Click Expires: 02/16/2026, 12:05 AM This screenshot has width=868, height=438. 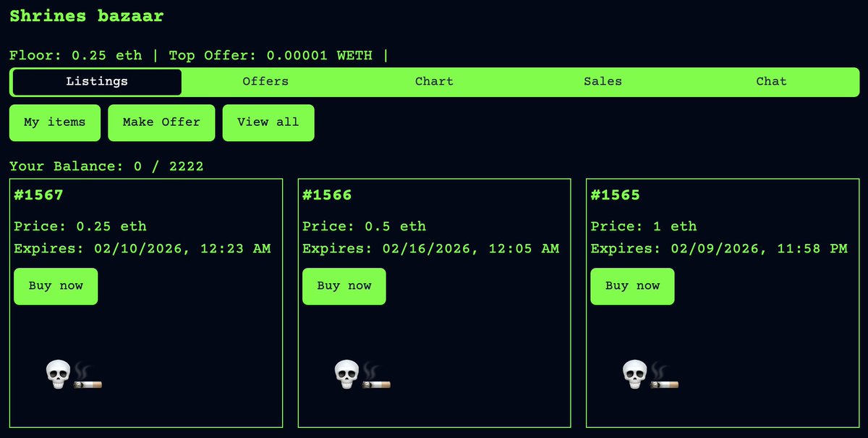tap(431, 249)
